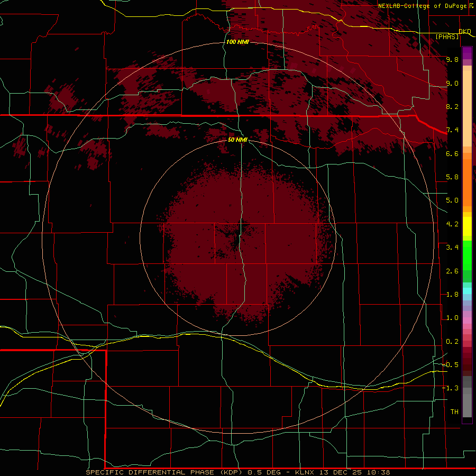Click the 0.2 scale value
This screenshot has width=476, height=476.
452,342
